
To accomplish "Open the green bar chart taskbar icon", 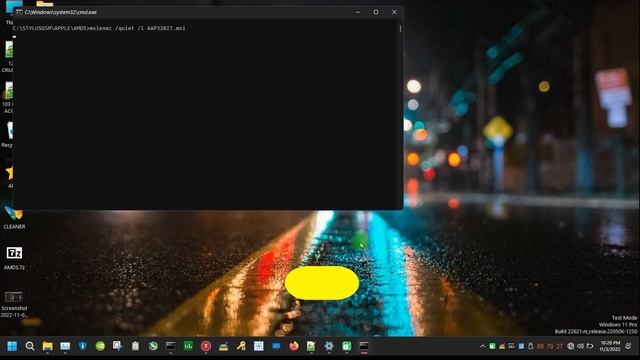I will click(188, 346).
